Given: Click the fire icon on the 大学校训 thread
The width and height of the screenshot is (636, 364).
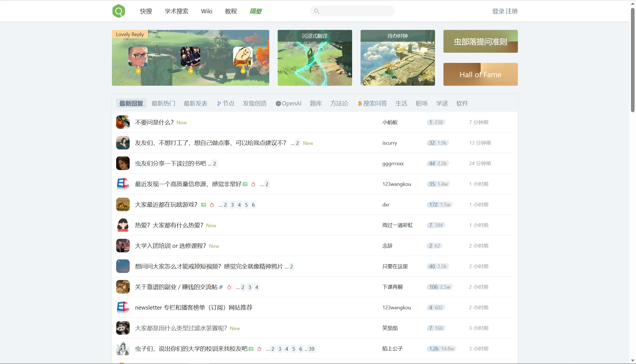Looking at the screenshot, I should (260, 349).
